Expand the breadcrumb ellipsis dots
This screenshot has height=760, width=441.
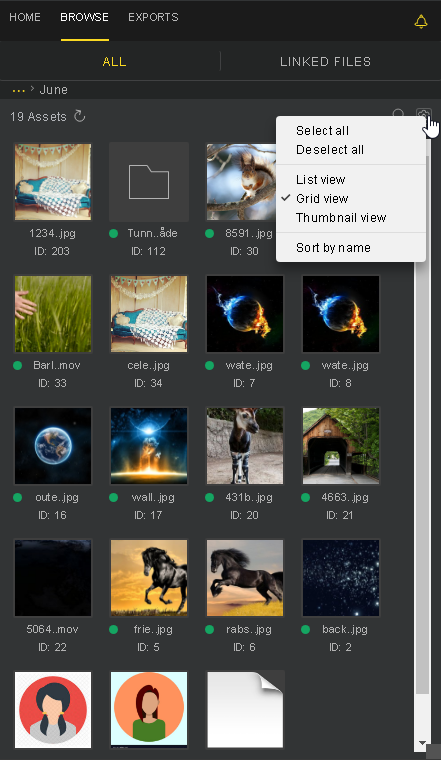(18, 91)
